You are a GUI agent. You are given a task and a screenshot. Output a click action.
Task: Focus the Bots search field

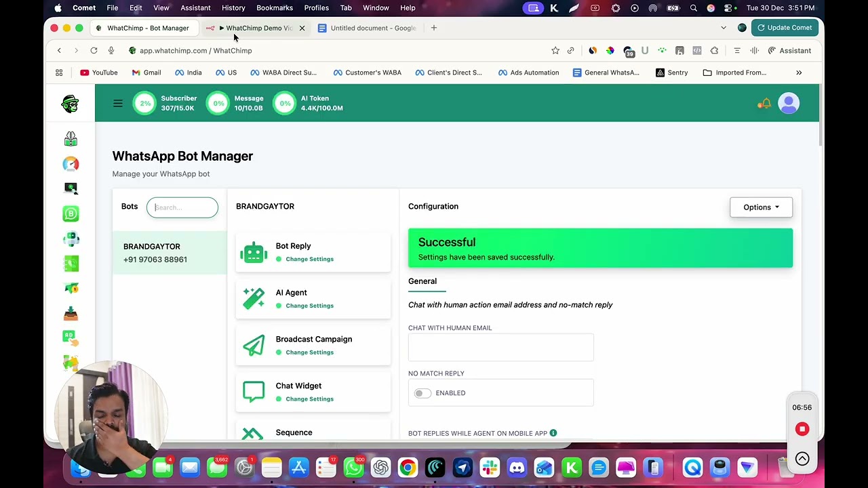coord(182,207)
